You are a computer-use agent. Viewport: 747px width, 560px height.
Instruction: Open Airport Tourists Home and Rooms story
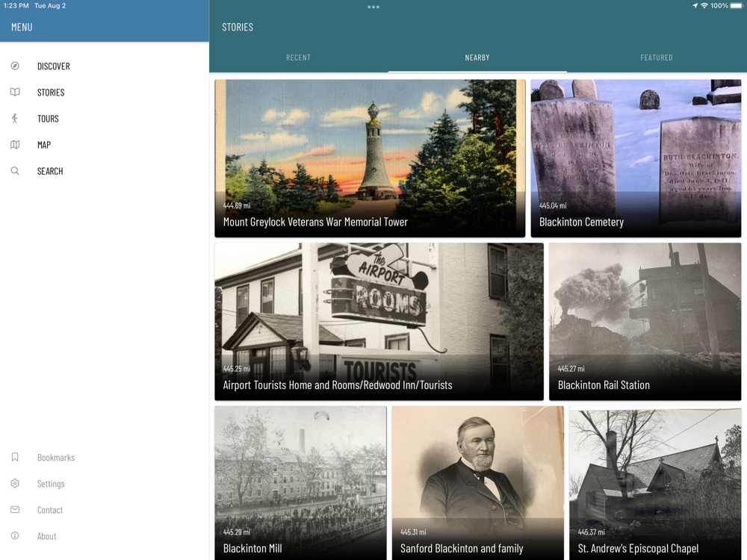tap(379, 321)
